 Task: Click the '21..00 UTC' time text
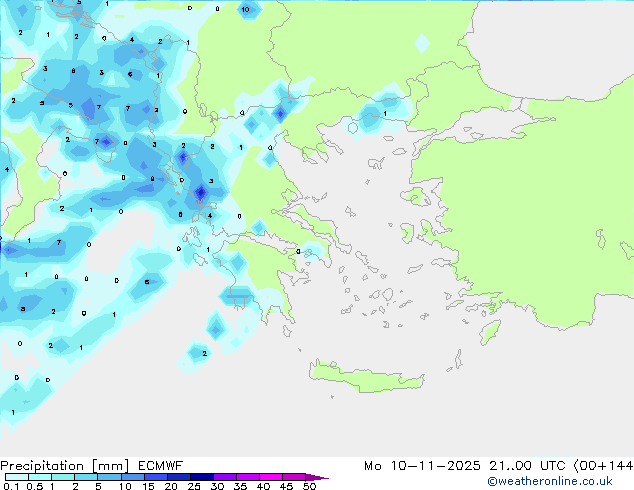click(x=527, y=466)
